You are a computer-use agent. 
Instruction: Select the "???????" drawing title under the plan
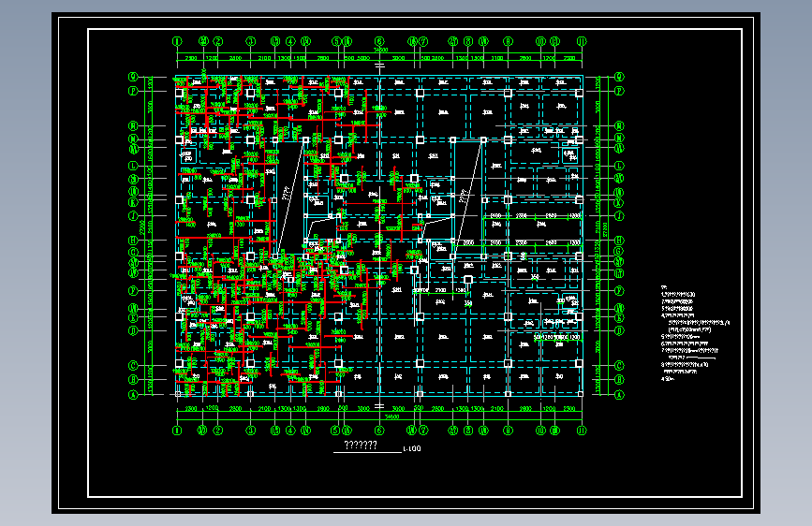(361, 446)
